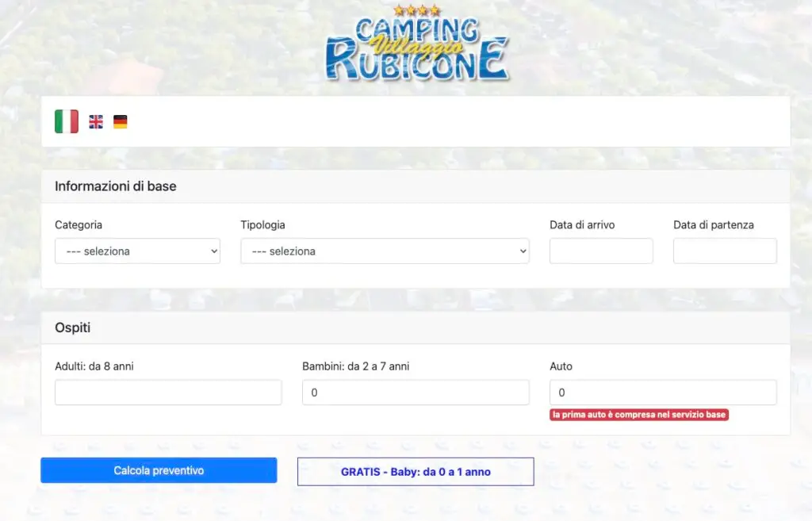Viewport: 812px width, 521px height.
Task: Click the Data di partenza date field
Action: pos(725,251)
